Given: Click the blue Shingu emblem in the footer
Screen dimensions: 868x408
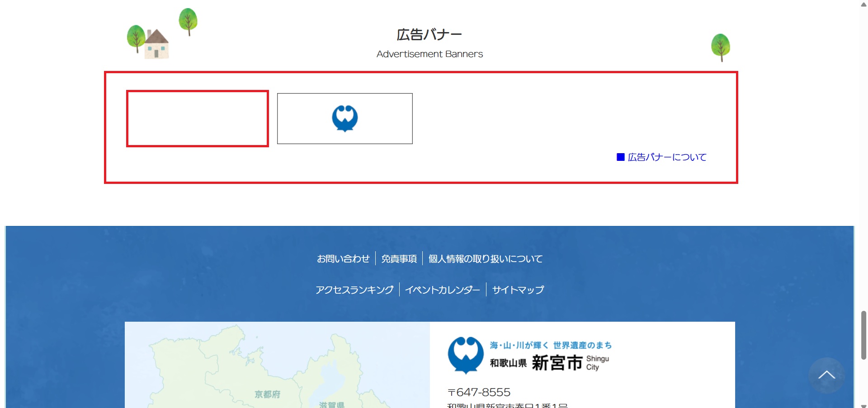Looking at the screenshot, I should [466, 355].
